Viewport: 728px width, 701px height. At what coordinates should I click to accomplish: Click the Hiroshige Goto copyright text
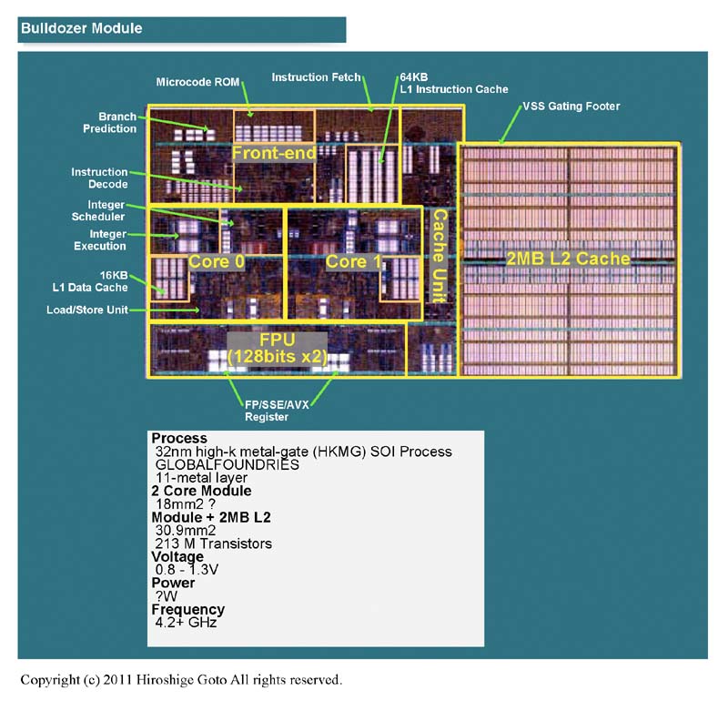(181, 679)
